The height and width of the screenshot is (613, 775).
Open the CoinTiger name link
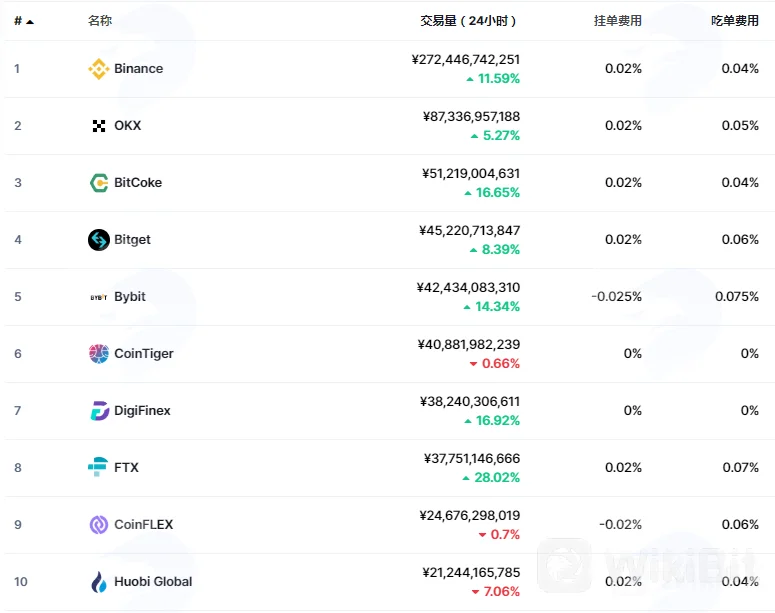coord(144,354)
